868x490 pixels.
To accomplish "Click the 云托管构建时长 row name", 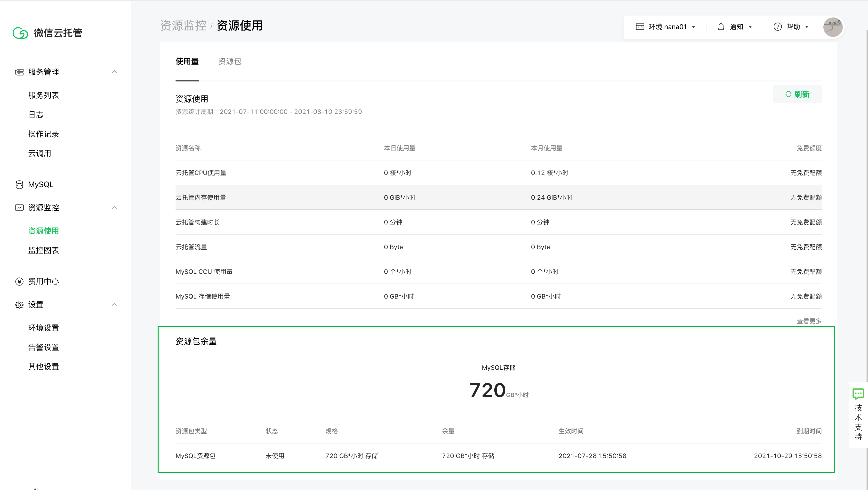I will tap(197, 222).
